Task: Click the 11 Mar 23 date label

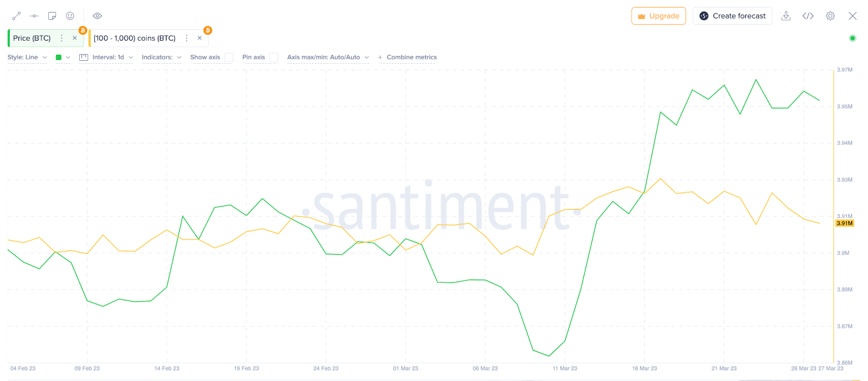Action: coord(565,369)
